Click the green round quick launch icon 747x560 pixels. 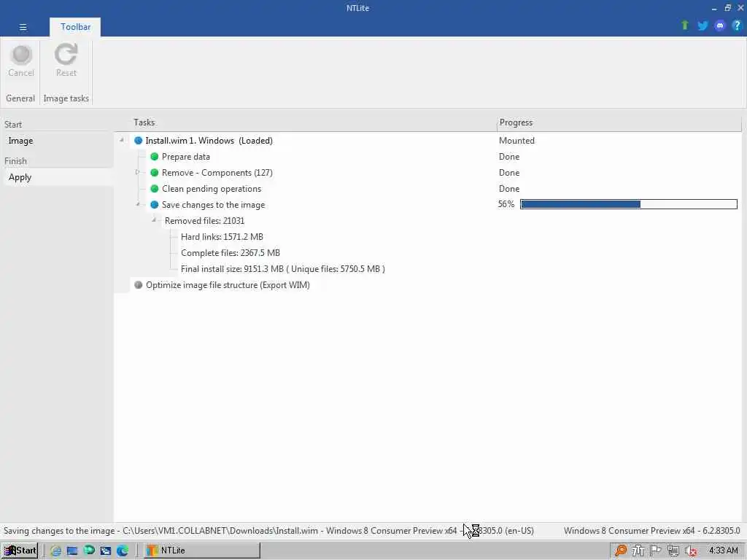click(89, 551)
